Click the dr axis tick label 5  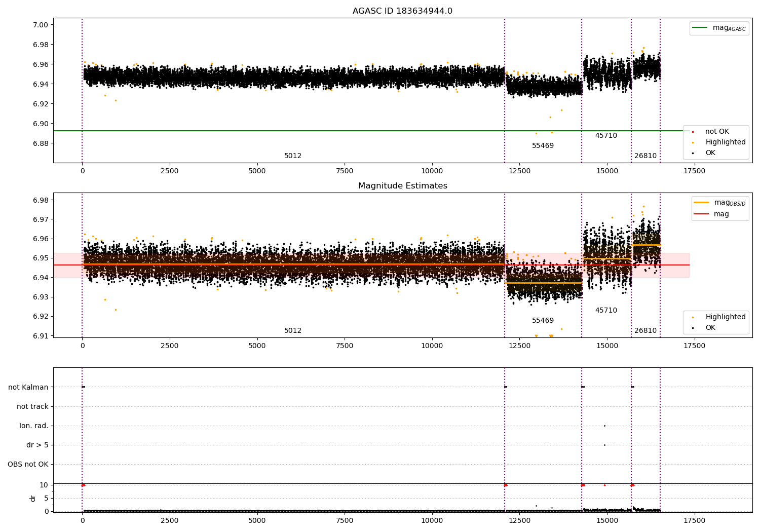pyautogui.click(x=47, y=499)
